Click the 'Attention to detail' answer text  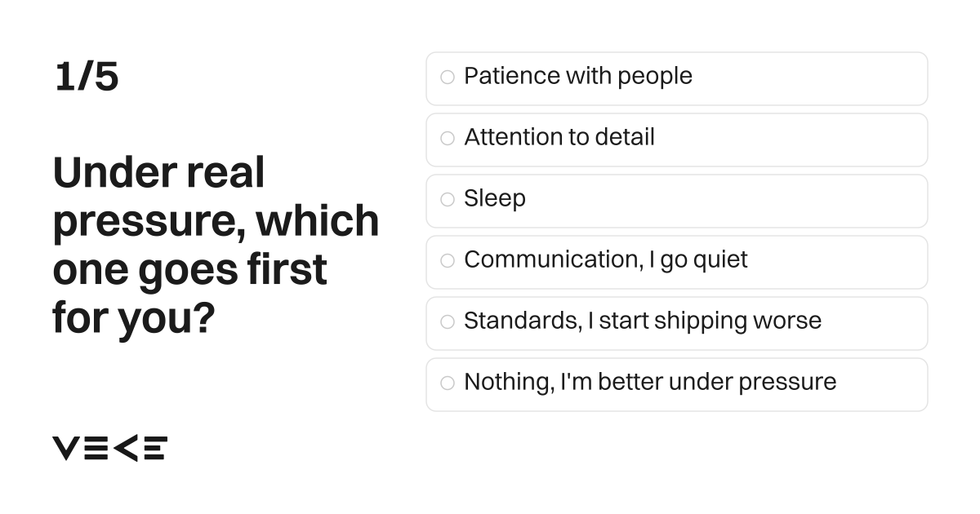point(559,137)
